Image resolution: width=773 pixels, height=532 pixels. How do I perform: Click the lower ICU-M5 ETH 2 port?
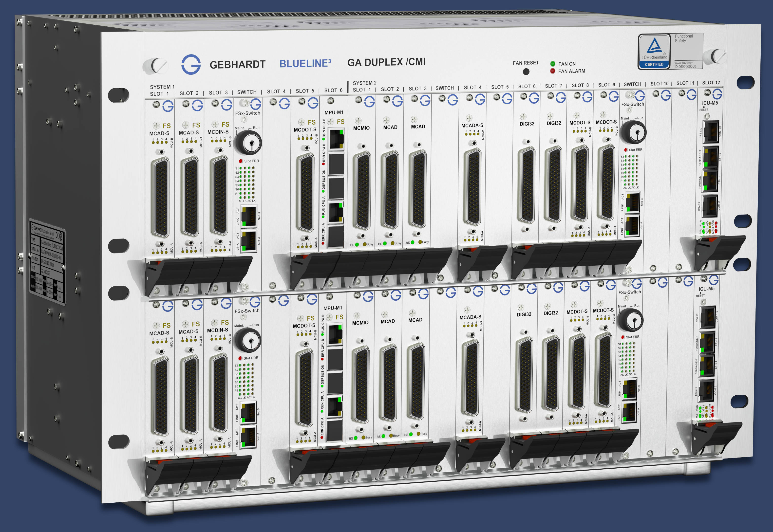[707, 342]
